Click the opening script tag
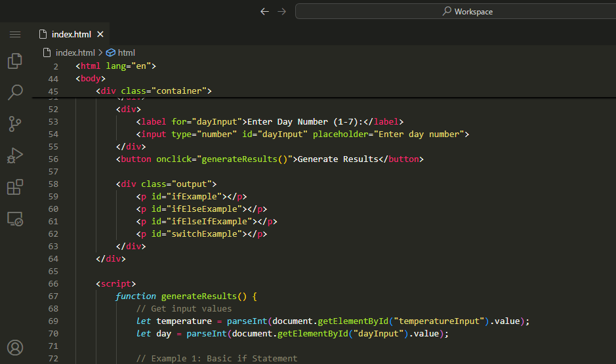The width and height of the screenshot is (616, 364). 116,283
